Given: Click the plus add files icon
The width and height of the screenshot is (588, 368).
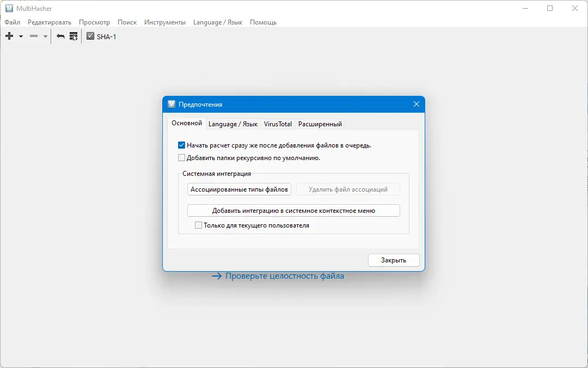Looking at the screenshot, I should tap(9, 36).
